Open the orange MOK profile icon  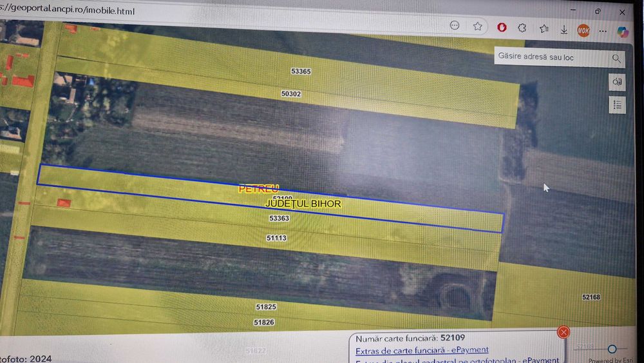pos(583,30)
